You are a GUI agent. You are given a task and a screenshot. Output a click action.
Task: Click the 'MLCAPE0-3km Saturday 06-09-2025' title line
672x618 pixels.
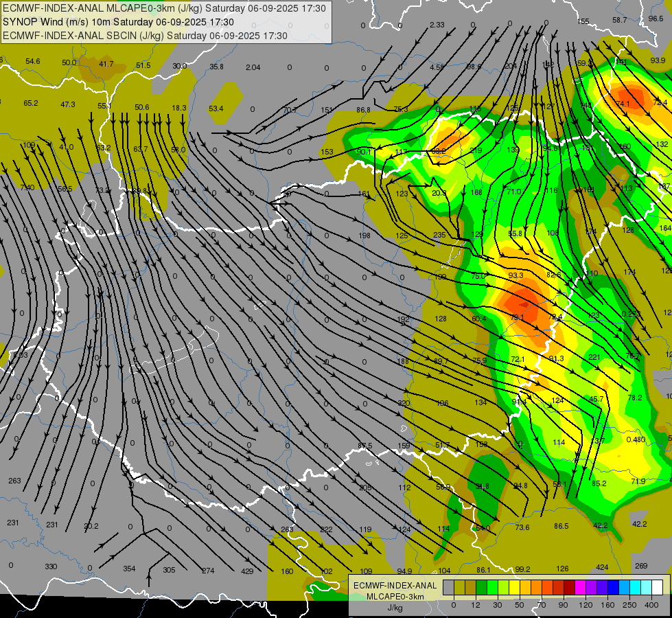tap(164, 8)
